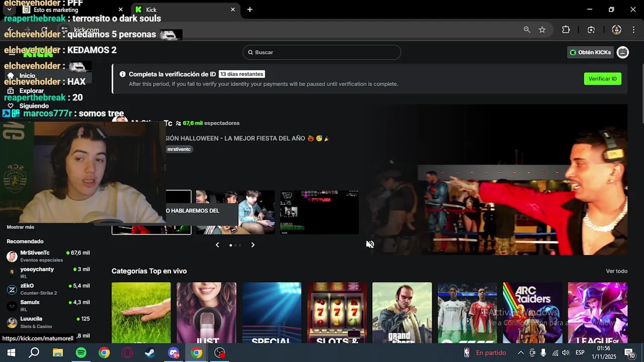
Task: Launch Opera GX from the taskbar
Action: (x=127, y=353)
